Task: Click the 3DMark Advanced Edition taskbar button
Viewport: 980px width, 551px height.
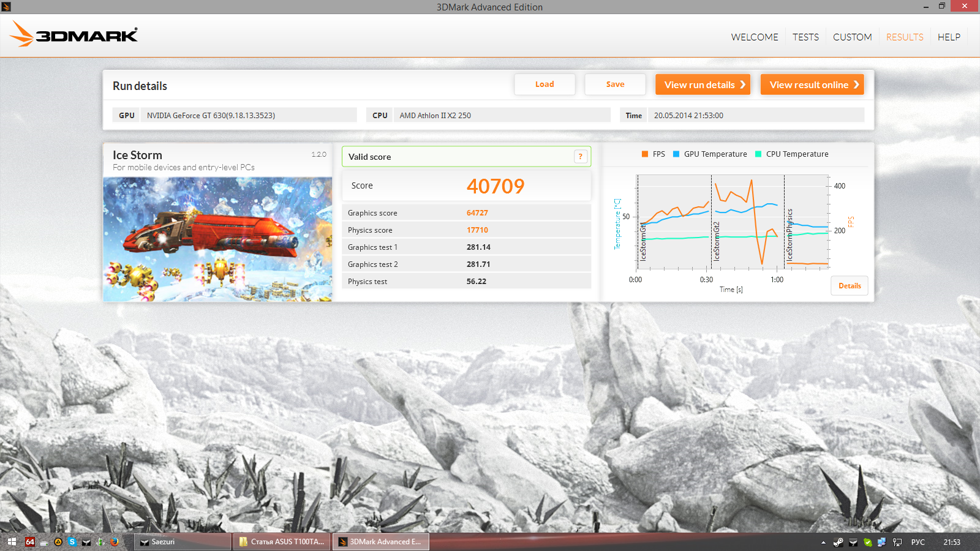Action: tap(381, 542)
